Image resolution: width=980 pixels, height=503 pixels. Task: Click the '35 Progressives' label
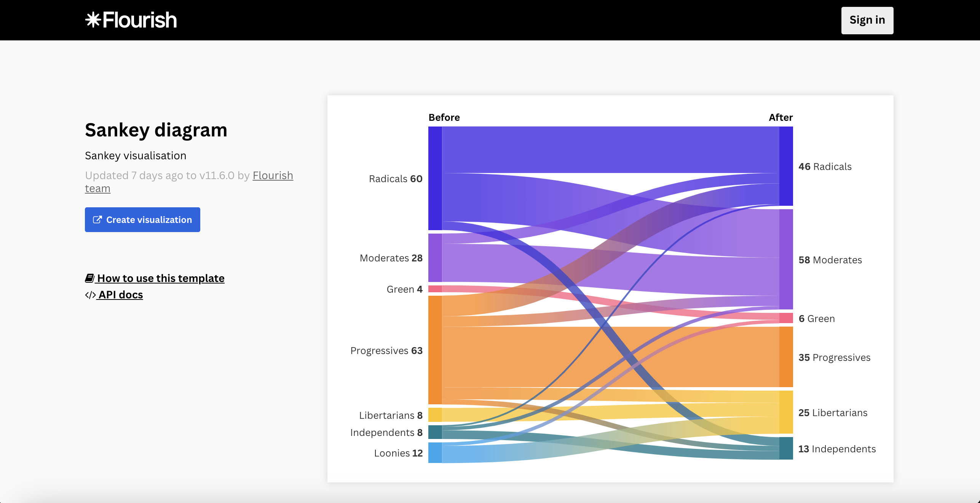(834, 357)
